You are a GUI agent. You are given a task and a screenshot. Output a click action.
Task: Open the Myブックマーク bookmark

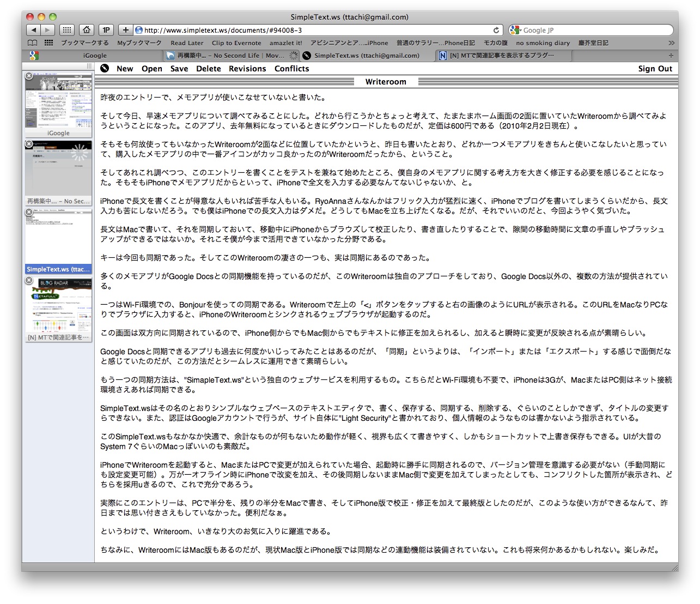point(139,43)
